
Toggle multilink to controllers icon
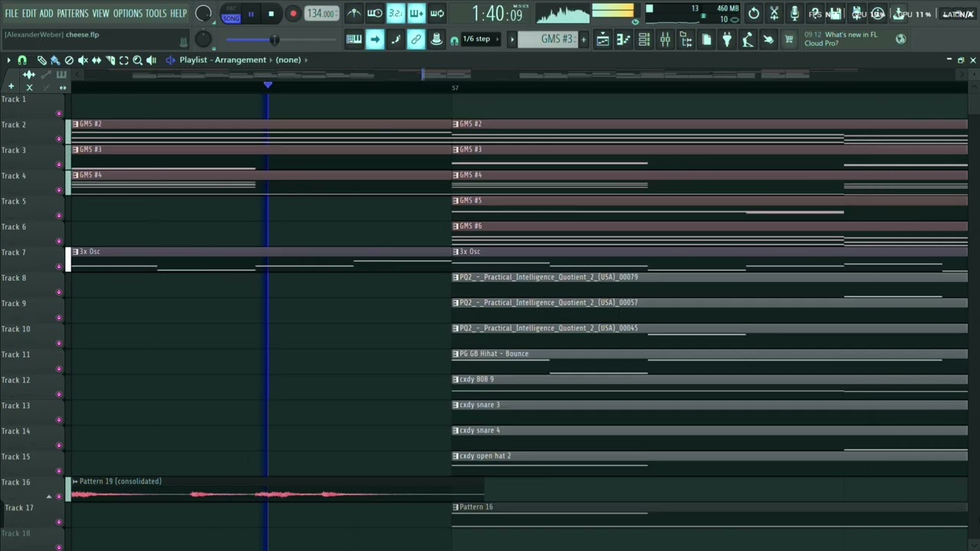436,39
